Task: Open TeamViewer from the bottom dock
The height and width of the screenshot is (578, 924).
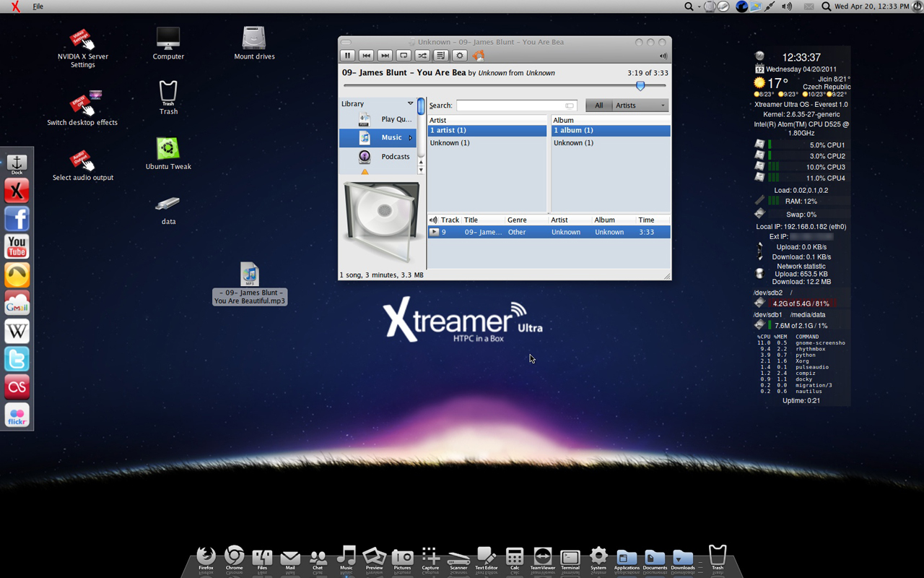Action: (543, 558)
